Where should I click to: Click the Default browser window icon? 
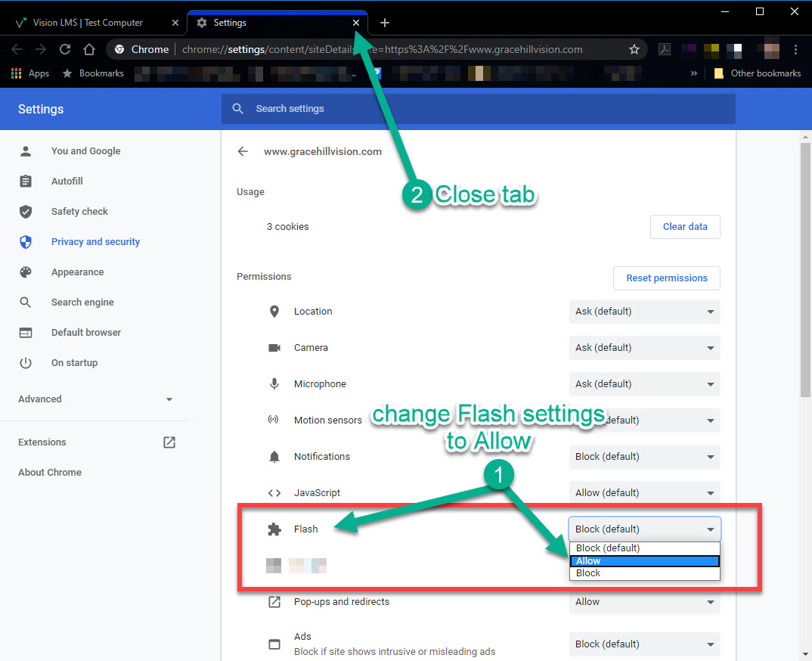pyautogui.click(x=26, y=333)
